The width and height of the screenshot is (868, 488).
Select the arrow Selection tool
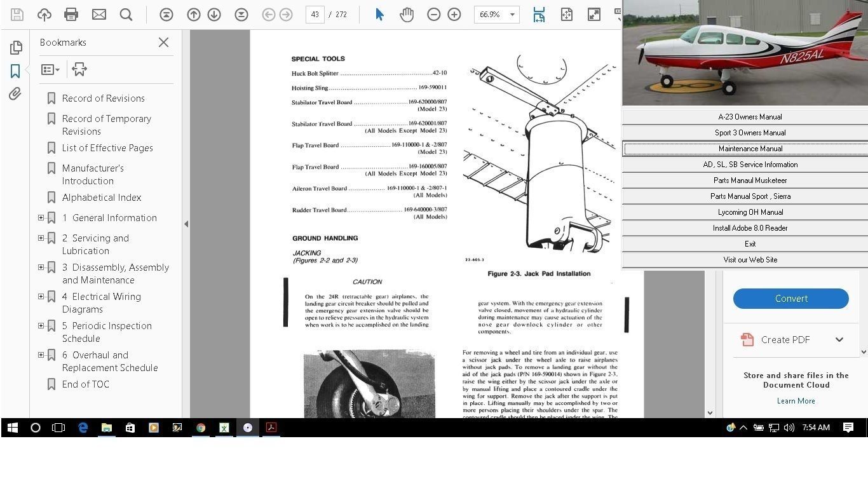[379, 14]
